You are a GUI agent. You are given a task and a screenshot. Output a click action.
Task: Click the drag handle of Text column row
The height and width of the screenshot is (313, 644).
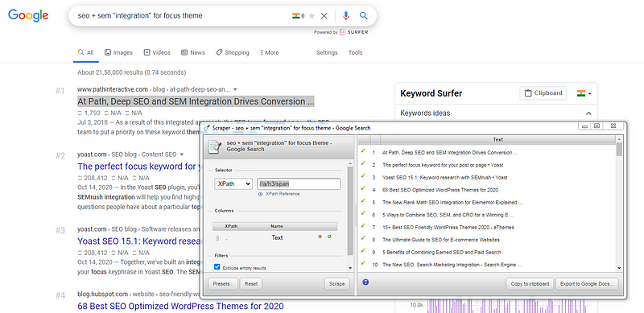217,238
